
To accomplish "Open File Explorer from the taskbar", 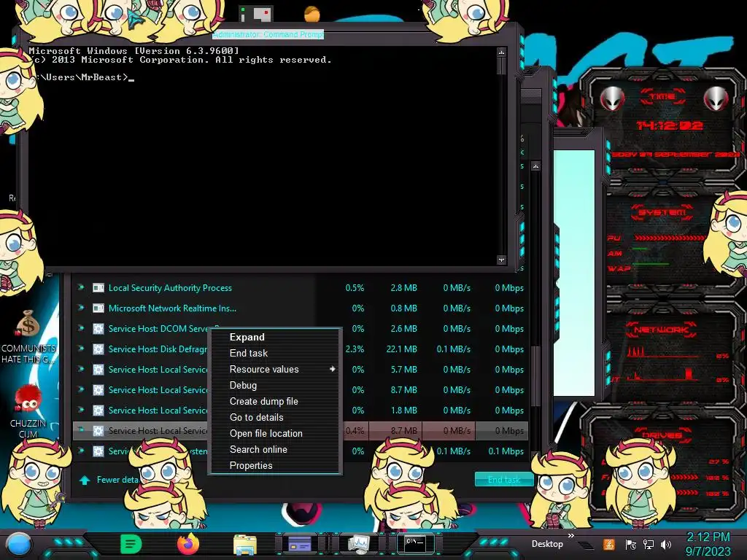I will [245, 545].
